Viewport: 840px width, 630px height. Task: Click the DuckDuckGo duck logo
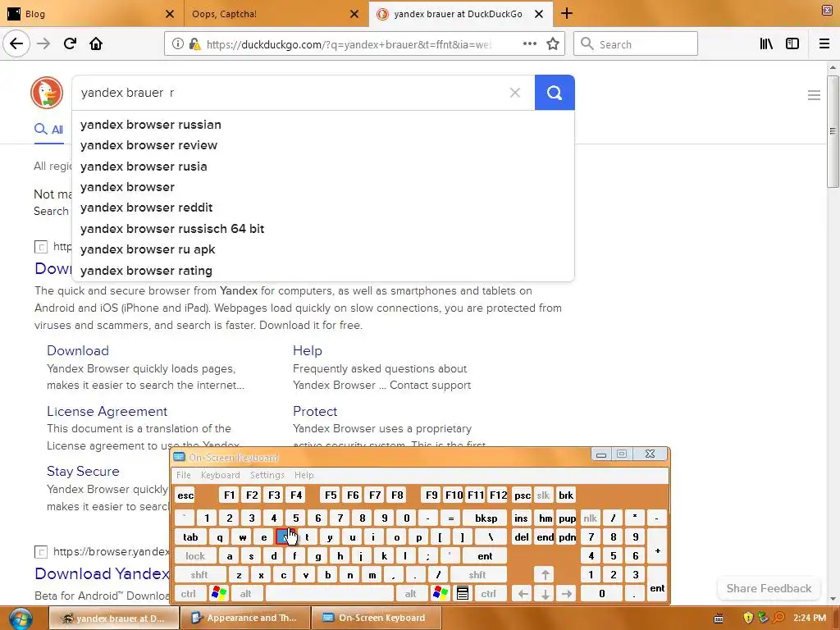pos(47,93)
